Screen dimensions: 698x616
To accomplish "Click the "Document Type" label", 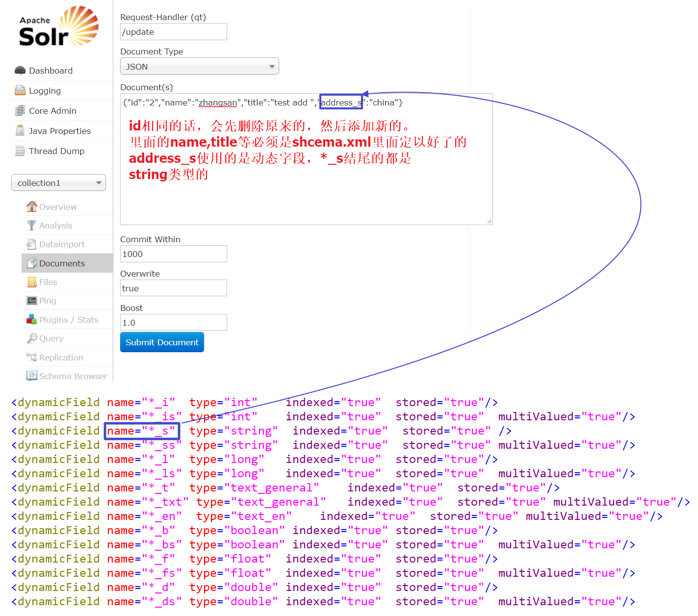I will click(152, 51).
